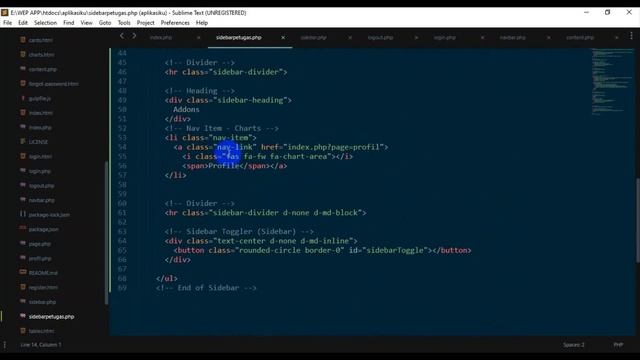Screen dimensions: 640x360
Task: Open the side bar switcher icon in status bar
Action: pos(4,345)
